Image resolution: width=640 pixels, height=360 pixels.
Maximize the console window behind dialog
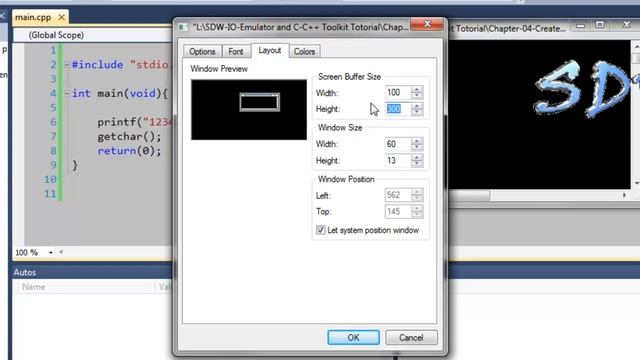tap(600, 25)
